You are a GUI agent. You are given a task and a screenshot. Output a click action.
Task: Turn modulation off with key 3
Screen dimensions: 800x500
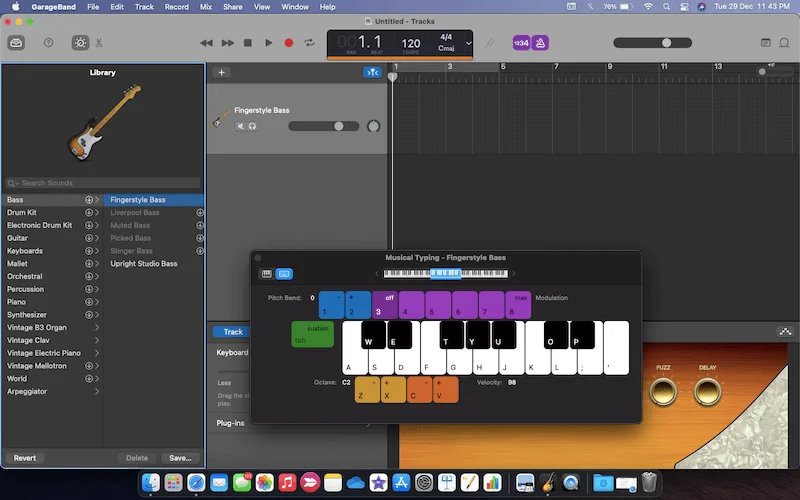pos(385,305)
